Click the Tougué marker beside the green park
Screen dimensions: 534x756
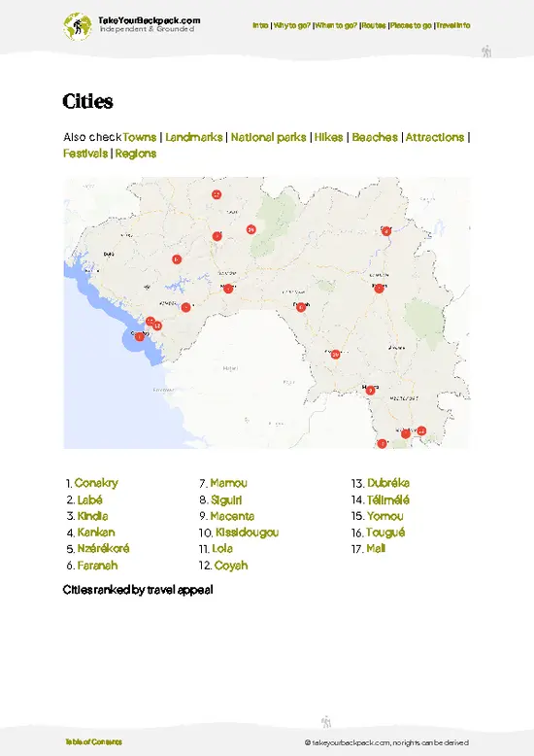tap(250, 229)
